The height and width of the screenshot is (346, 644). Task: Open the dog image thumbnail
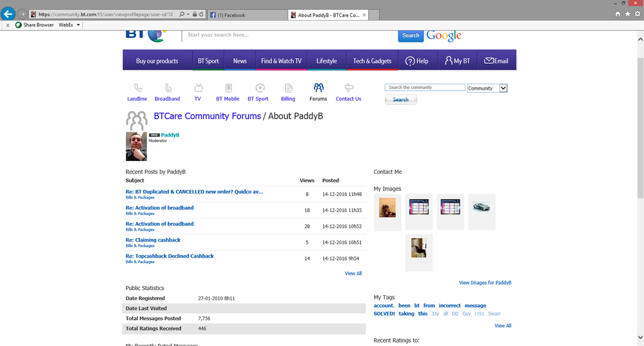coord(387,207)
